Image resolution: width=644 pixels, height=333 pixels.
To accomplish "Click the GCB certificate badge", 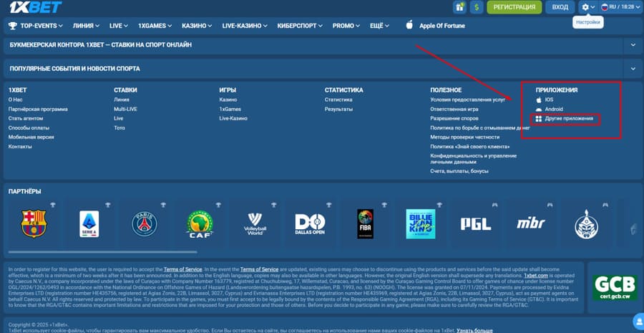I will pyautogui.click(x=615, y=288).
